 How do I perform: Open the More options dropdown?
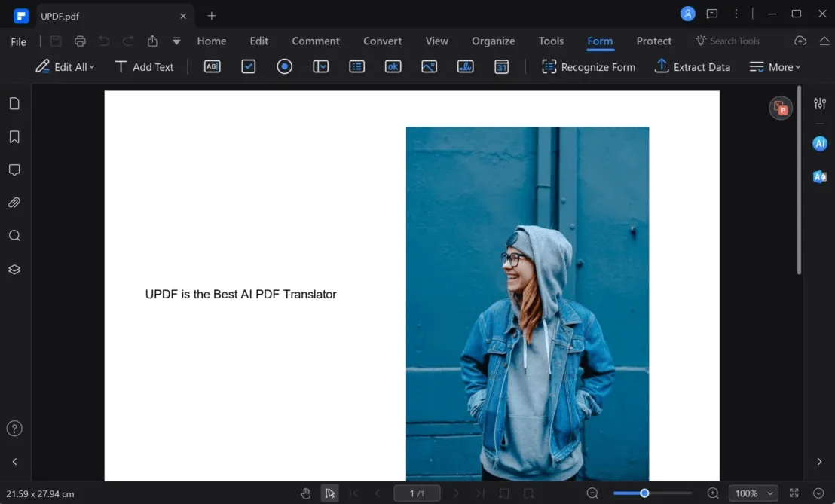tap(775, 67)
